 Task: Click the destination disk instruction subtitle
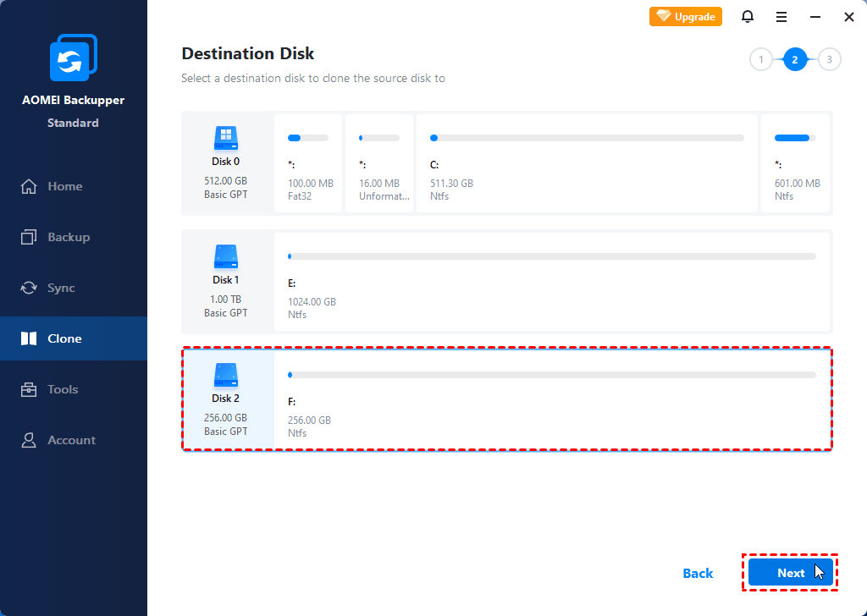coord(313,79)
